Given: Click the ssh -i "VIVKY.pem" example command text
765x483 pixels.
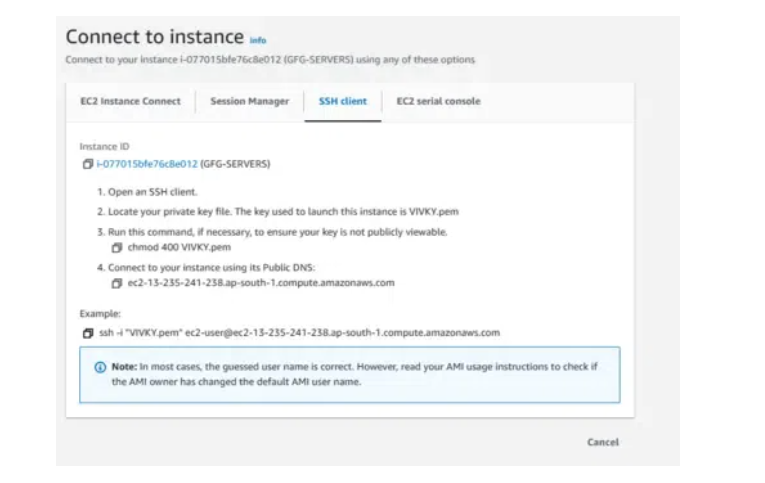Looking at the screenshot, I should click(298, 332).
